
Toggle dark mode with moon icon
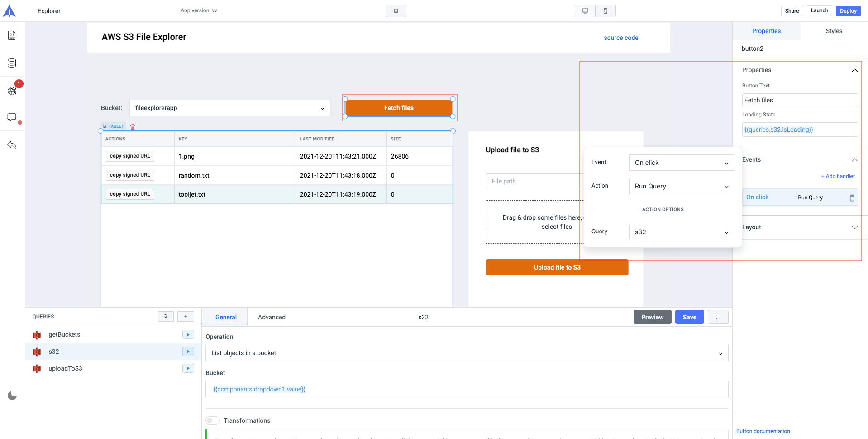[x=12, y=396]
